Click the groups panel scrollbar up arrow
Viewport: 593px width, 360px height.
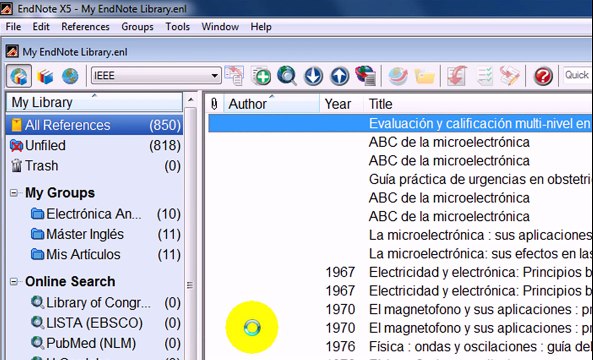tap(191, 100)
